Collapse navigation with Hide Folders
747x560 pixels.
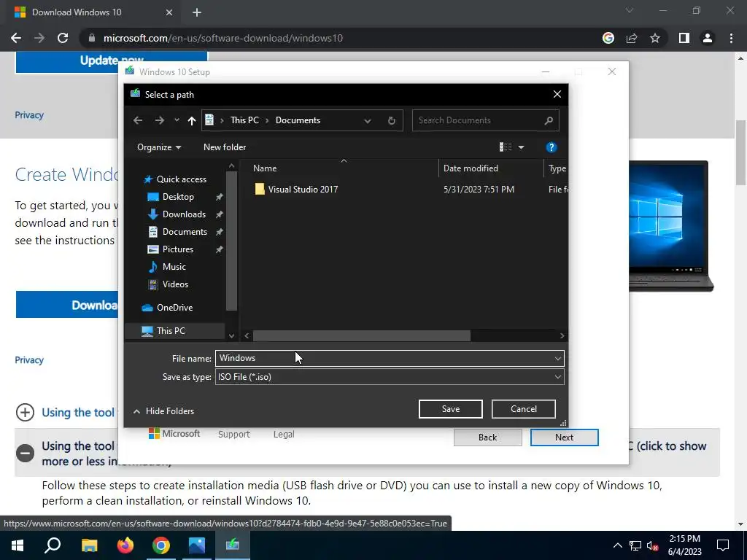coord(164,411)
